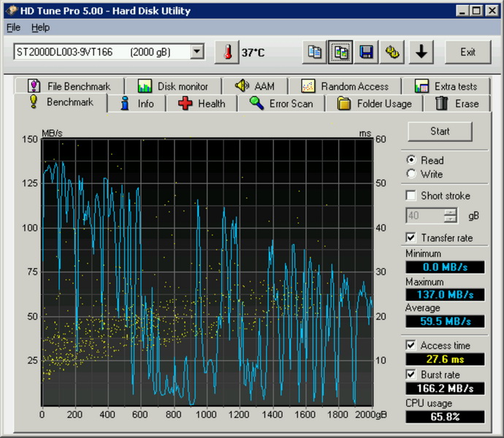Screen dimensions: 504x438
Task: Open the File menu
Action: (13, 28)
